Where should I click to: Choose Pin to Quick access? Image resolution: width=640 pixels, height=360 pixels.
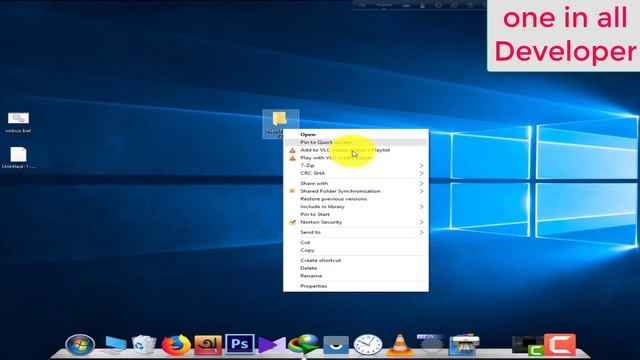tap(356, 142)
